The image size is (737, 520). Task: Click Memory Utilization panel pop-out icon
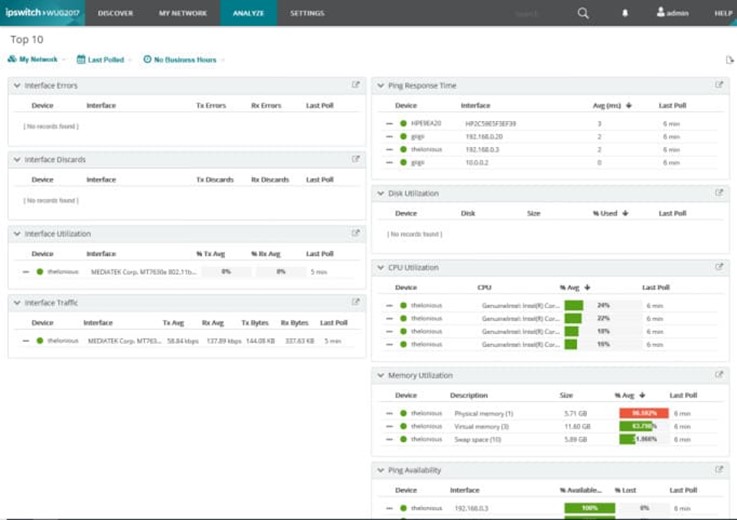pos(719,375)
